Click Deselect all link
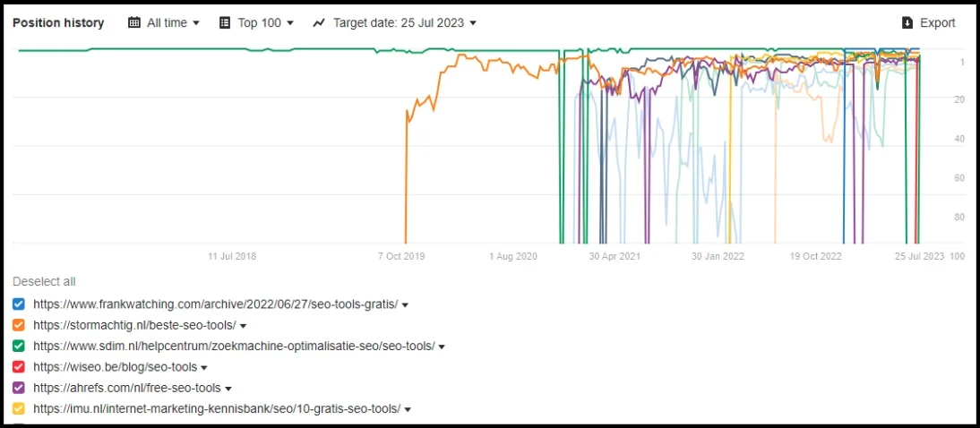Image resolution: width=980 pixels, height=428 pixels. coord(44,282)
